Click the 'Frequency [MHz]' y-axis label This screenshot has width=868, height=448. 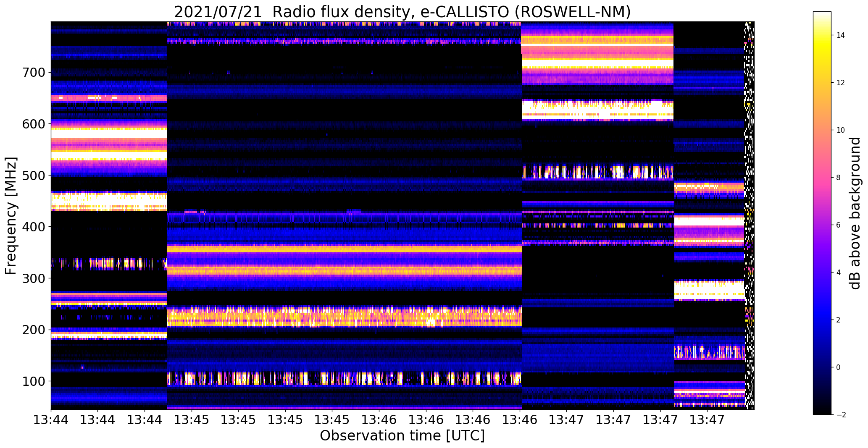pos(11,216)
